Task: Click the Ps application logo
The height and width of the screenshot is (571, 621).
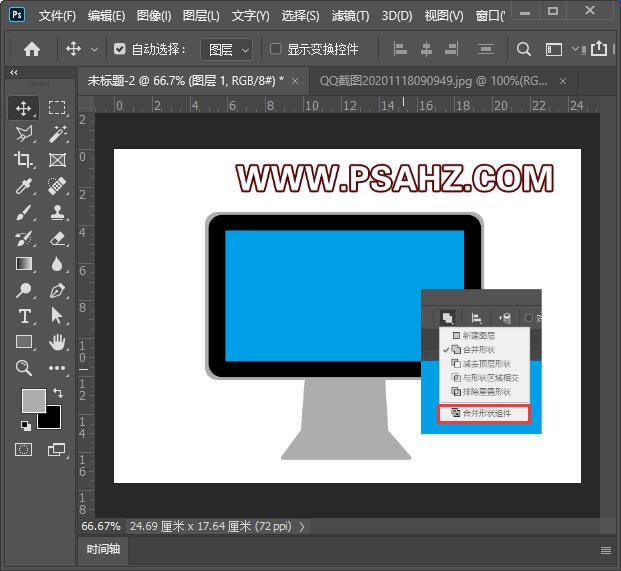Action: (17, 15)
